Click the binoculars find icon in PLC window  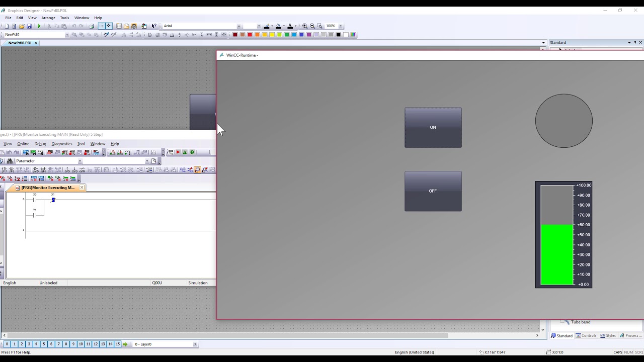tap(10, 161)
